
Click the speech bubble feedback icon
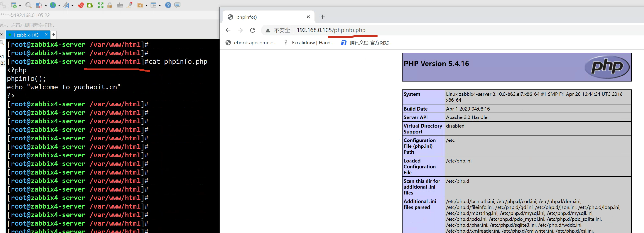177,5
